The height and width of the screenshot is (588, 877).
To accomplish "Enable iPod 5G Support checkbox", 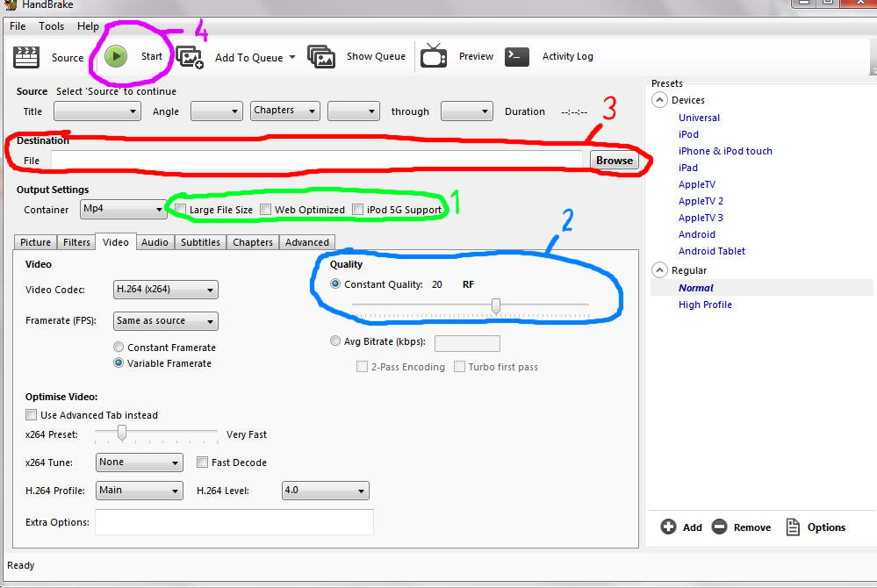I will pyautogui.click(x=358, y=209).
